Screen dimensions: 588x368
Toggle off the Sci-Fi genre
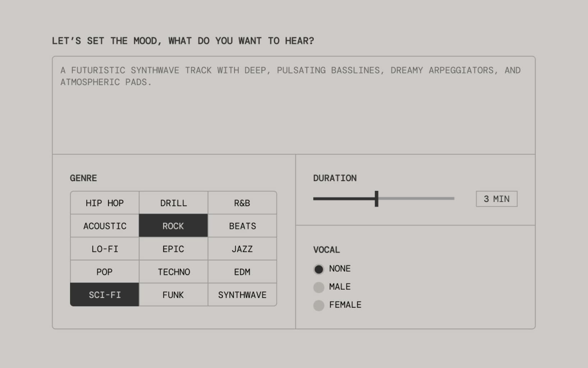coord(104,295)
